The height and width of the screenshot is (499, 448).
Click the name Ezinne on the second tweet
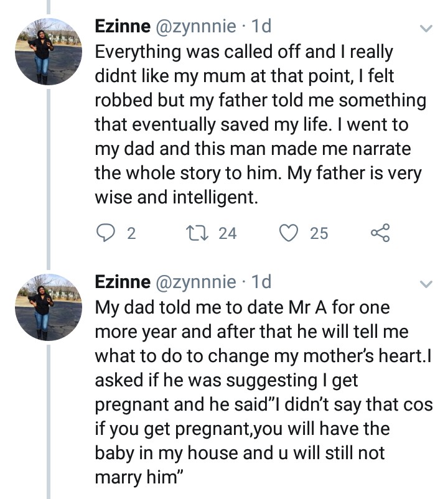click(123, 282)
